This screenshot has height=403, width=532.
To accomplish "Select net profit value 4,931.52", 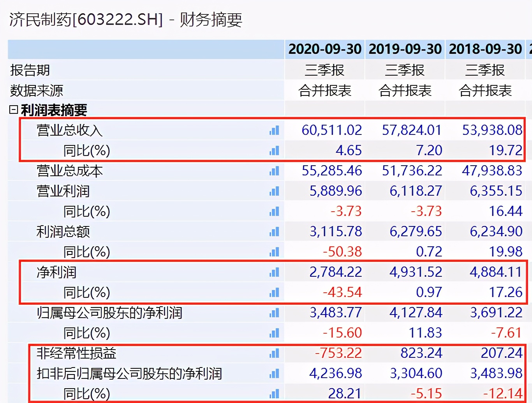I will click(416, 272).
